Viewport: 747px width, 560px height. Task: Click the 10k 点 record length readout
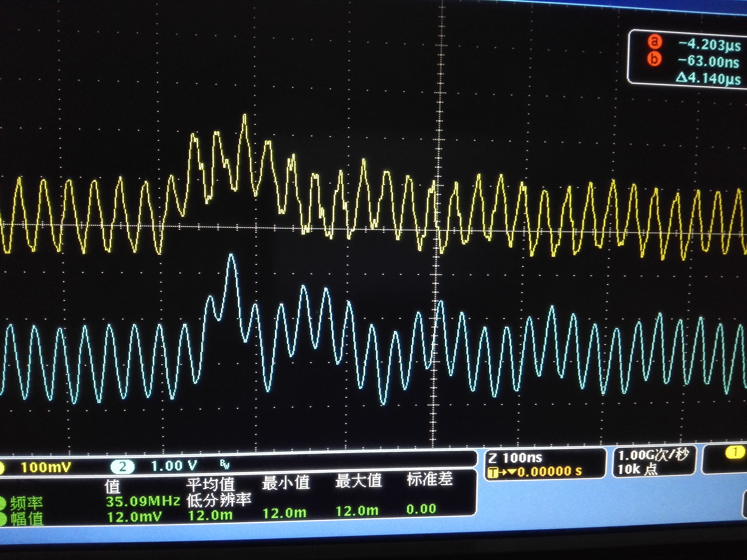pyautogui.click(x=637, y=470)
